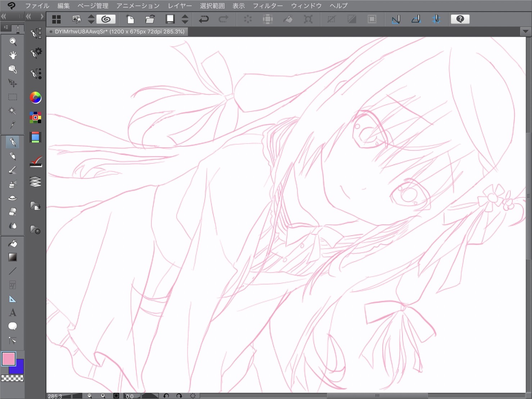
Task: Toggle snap to grid
Action: (436, 19)
